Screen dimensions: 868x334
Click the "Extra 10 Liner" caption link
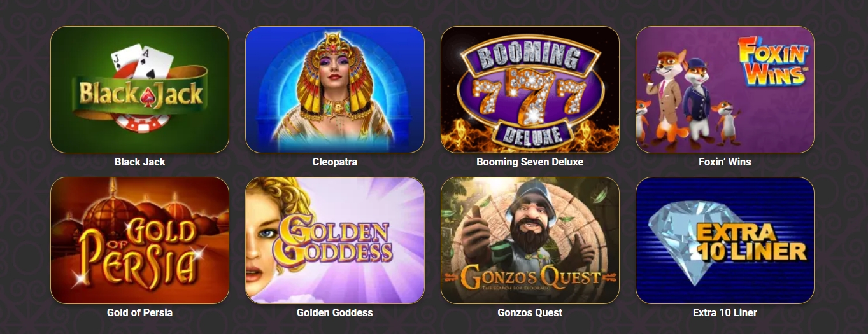pyautogui.click(x=725, y=312)
